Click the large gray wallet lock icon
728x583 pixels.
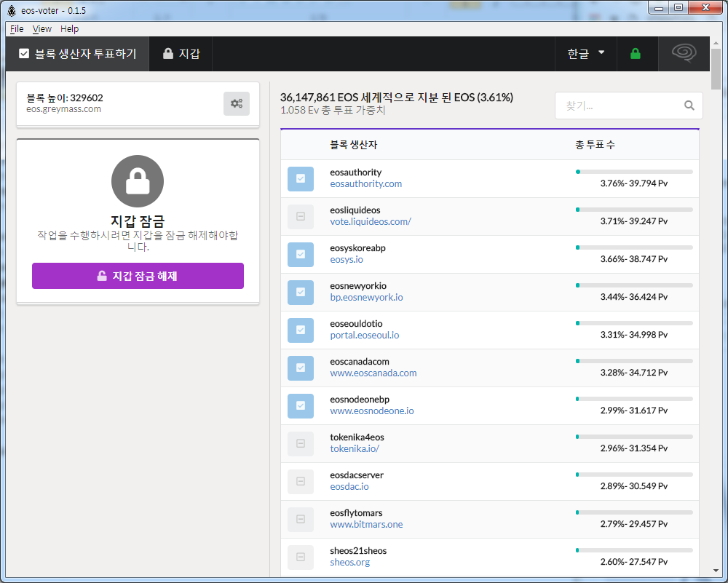138,181
